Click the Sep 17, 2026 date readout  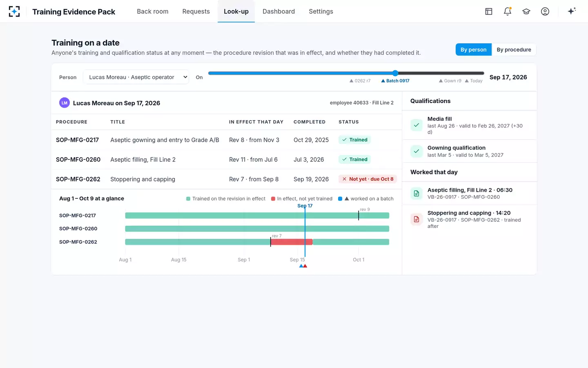[508, 77]
